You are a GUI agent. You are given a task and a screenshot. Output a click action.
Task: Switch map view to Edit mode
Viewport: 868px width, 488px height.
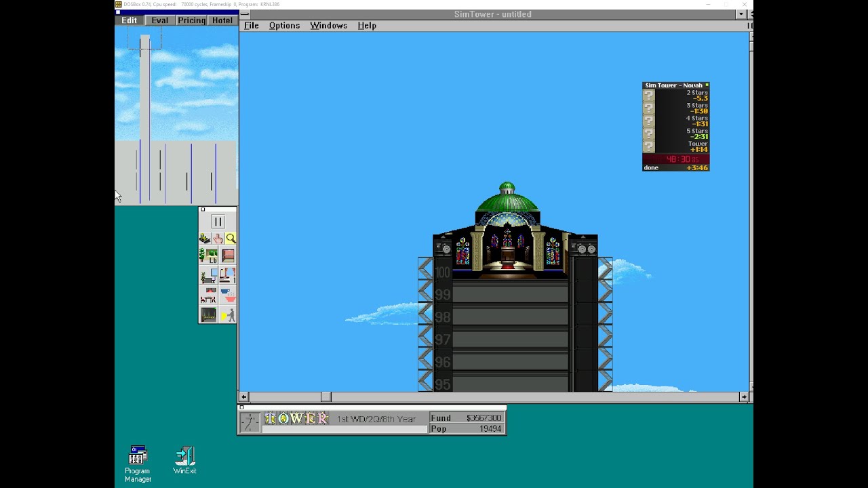coord(129,20)
